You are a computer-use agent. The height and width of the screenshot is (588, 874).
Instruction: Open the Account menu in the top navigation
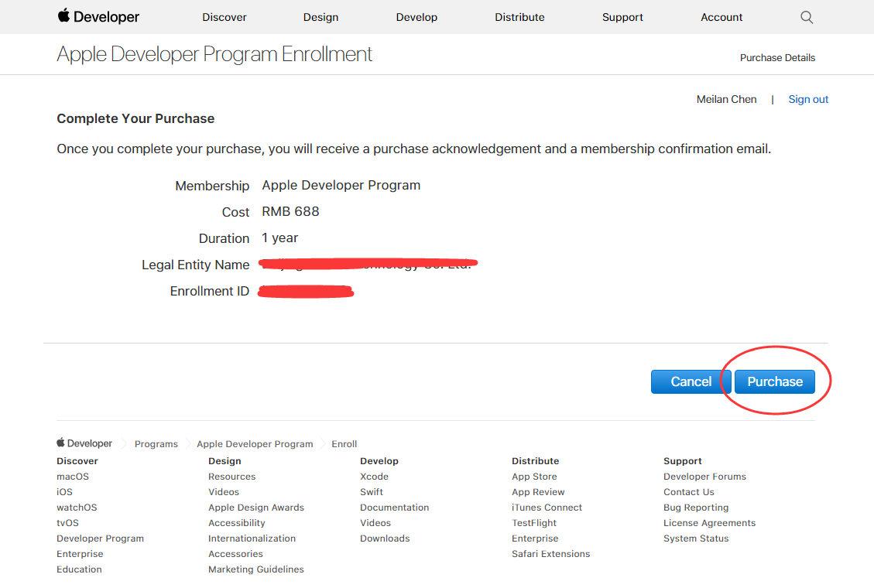[x=721, y=17]
